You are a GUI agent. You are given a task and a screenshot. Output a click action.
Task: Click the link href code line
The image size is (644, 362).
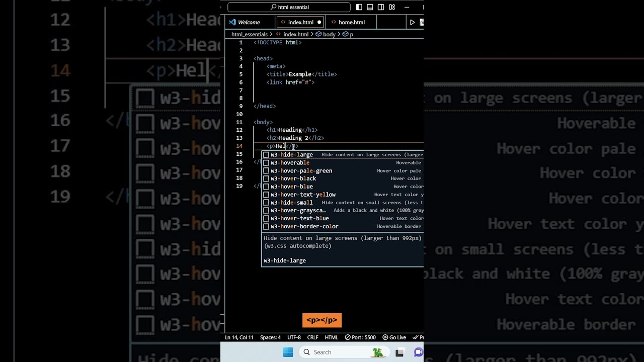290,82
